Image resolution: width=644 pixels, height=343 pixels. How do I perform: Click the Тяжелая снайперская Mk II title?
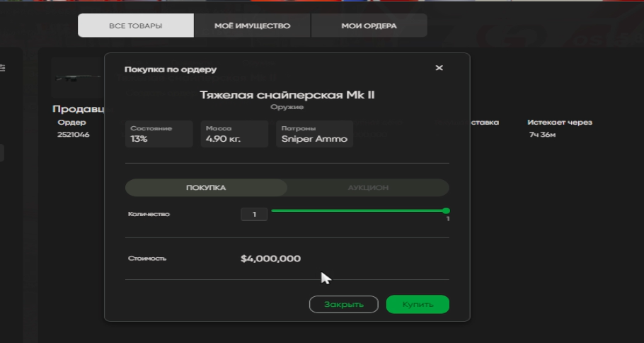287,95
